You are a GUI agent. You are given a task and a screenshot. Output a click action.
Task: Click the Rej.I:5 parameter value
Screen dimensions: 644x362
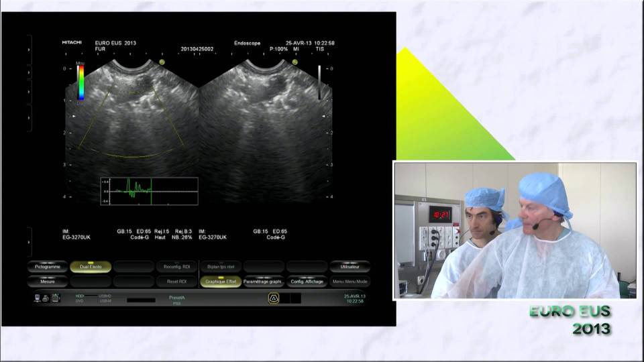pyautogui.click(x=162, y=231)
